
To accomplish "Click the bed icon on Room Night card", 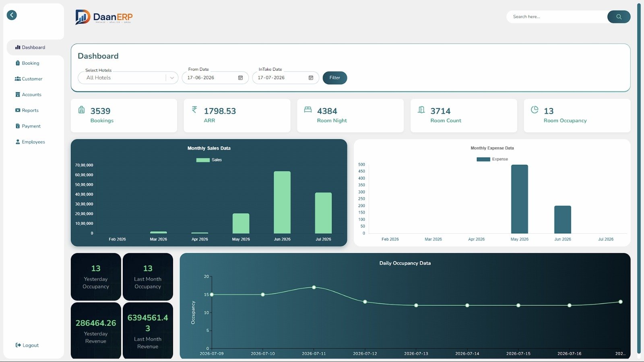I will (308, 109).
